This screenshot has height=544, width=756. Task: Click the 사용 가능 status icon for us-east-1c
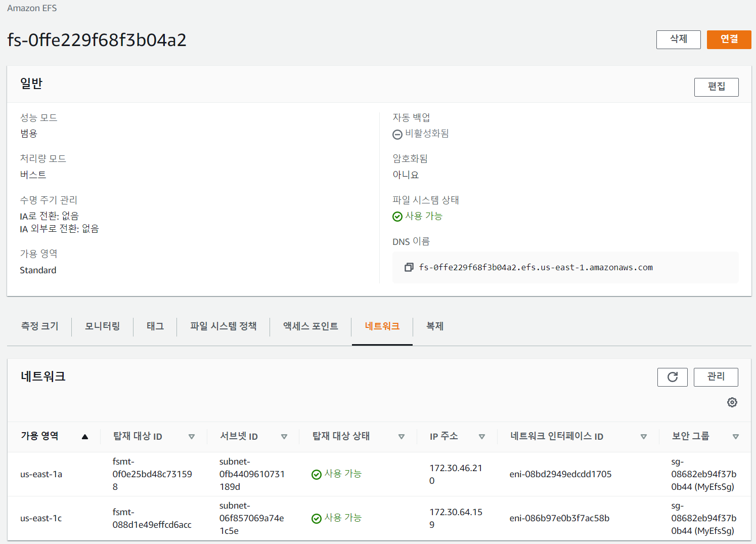pos(317,518)
